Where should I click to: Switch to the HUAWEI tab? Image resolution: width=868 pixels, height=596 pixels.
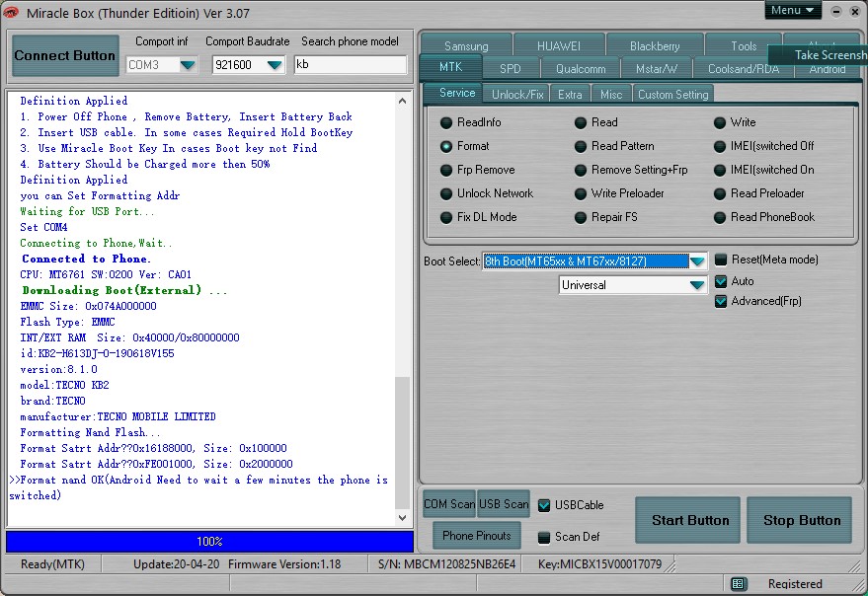tap(559, 46)
